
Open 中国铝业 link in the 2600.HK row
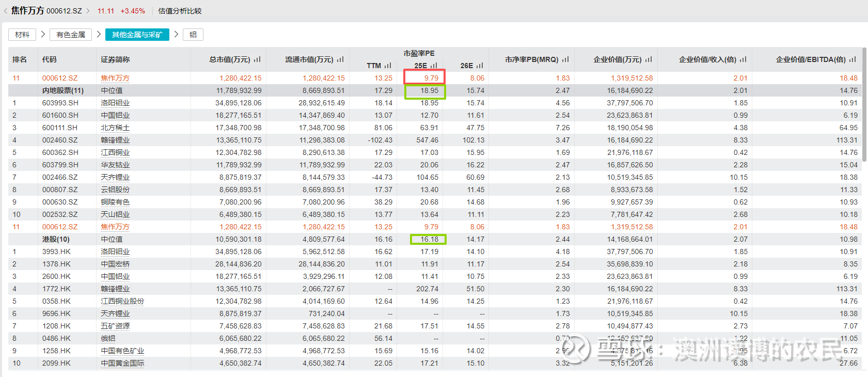(x=115, y=276)
